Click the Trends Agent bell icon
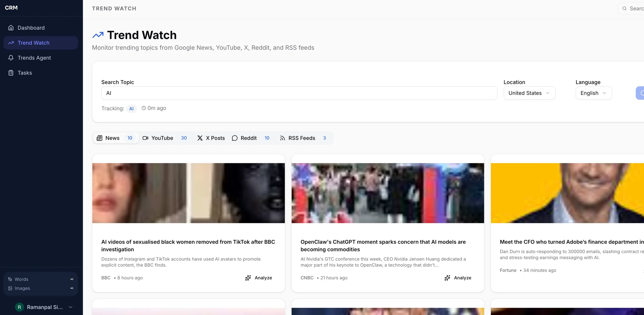 tap(11, 58)
